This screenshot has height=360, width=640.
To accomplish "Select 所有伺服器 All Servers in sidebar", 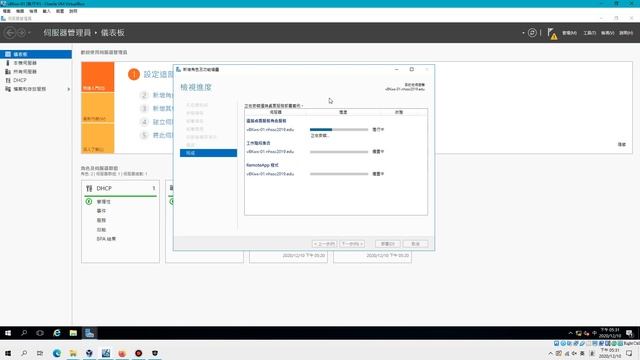I will tap(36, 71).
